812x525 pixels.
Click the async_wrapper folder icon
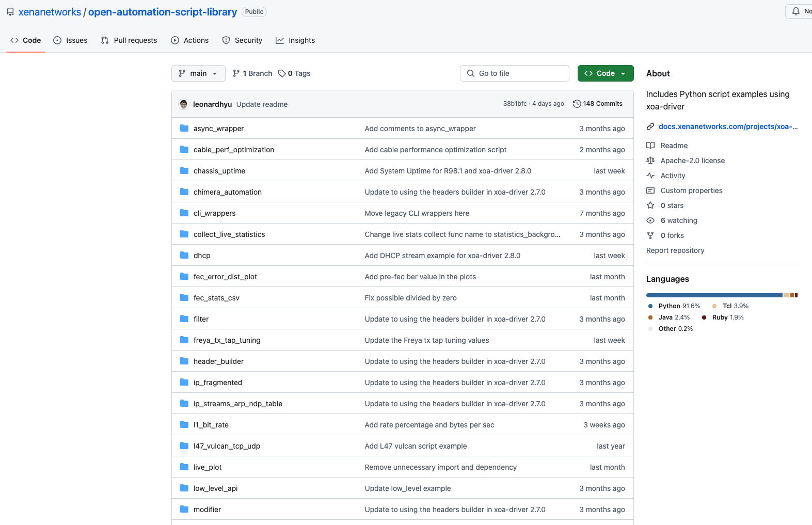click(184, 128)
